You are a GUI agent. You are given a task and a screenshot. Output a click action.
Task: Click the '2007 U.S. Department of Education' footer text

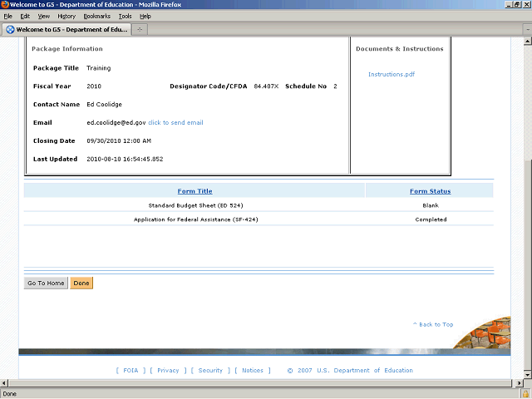(355, 370)
